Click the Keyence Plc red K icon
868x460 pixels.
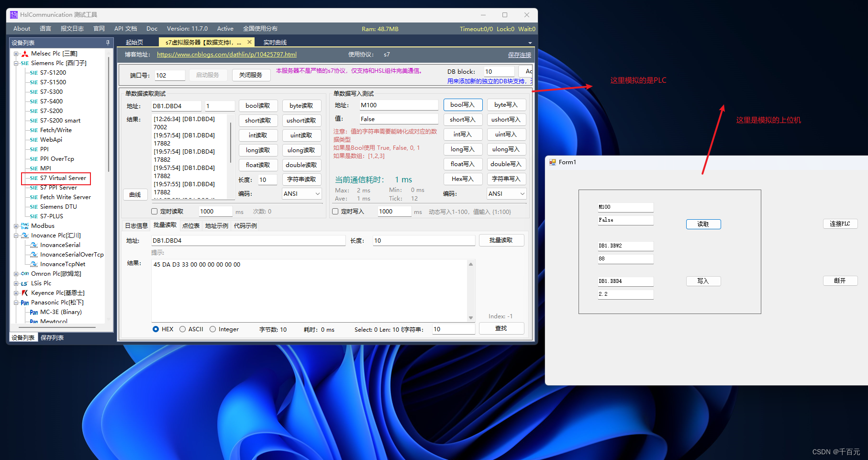click(25, 293)
